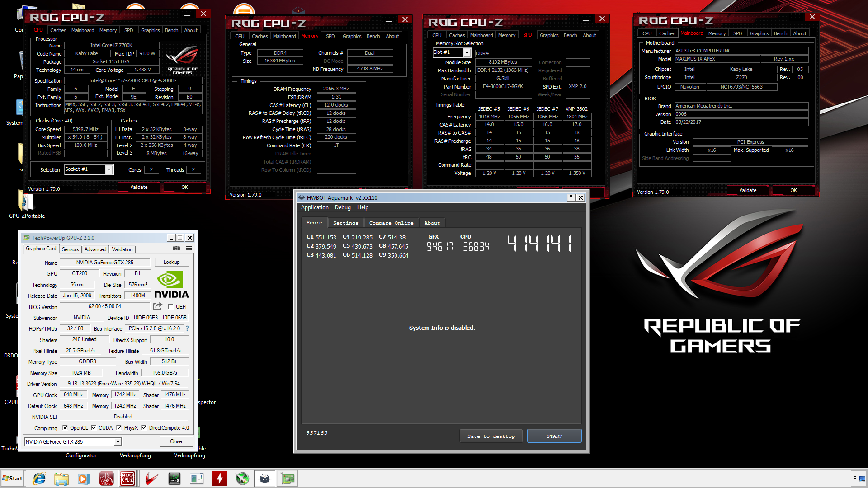Click the BIOS export arrow icon in GPU-Z
This screenshot has height=488, width=868.
point(157,306)
